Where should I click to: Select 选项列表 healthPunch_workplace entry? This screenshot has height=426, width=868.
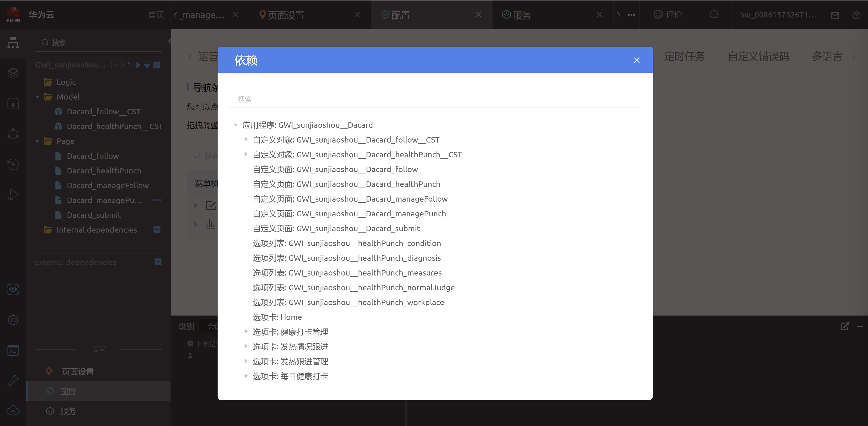click(x=348, y=302)
